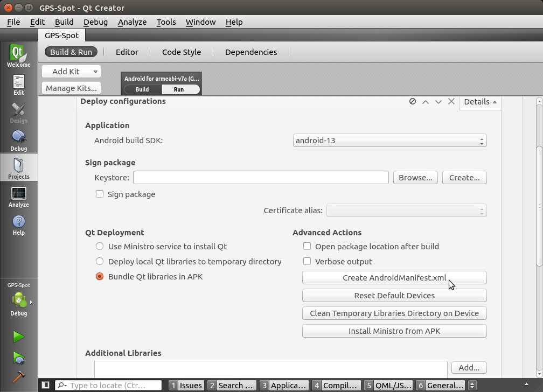Open the Projects mode

coord(19,168)
